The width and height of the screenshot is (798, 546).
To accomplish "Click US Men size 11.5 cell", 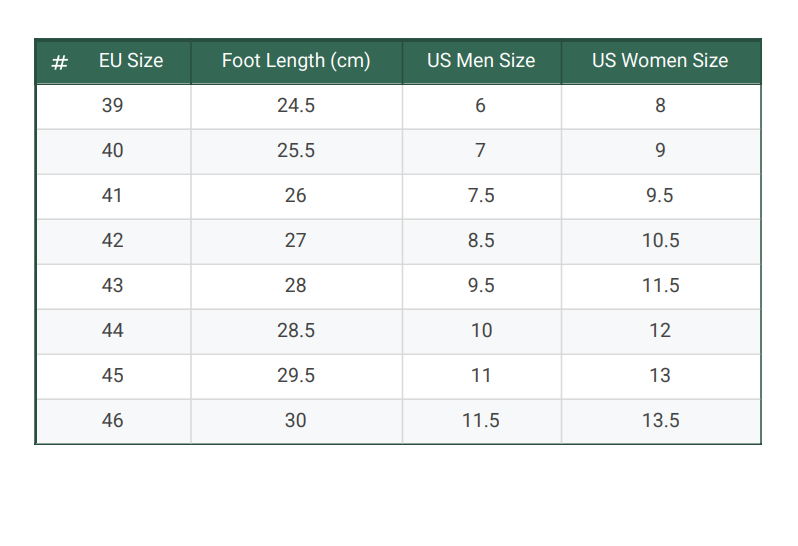I will click(x=481, y=421).
